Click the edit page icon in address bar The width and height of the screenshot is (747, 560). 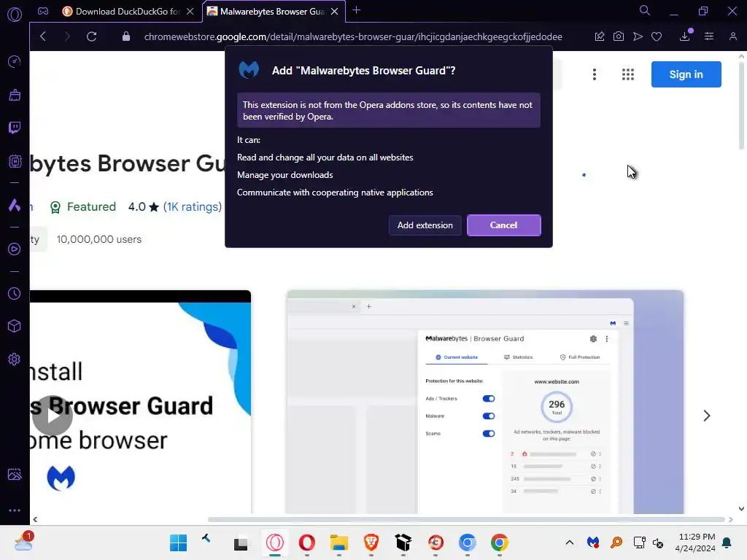(600, 36)
